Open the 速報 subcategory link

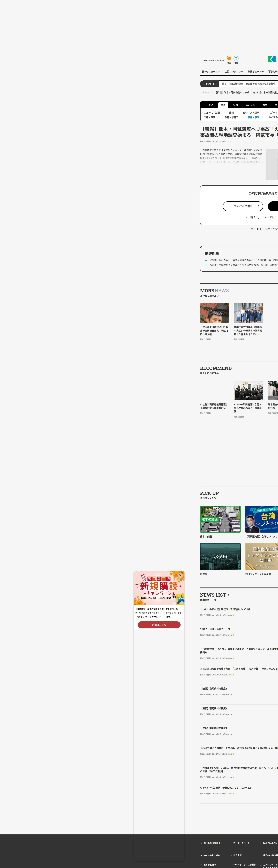coord(231,113)
